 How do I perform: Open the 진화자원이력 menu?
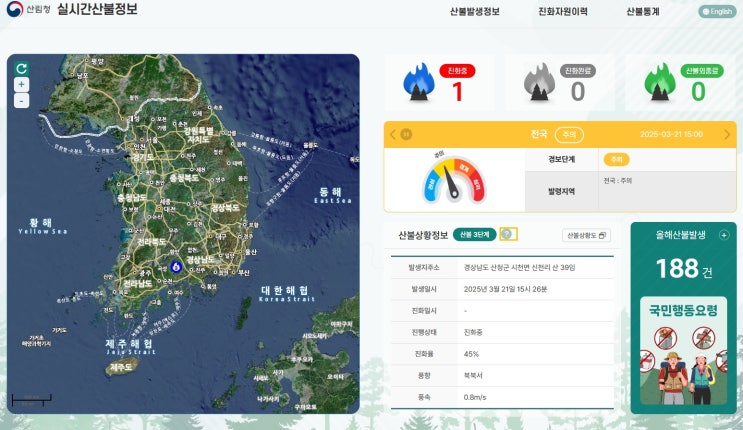pos(562,11)
